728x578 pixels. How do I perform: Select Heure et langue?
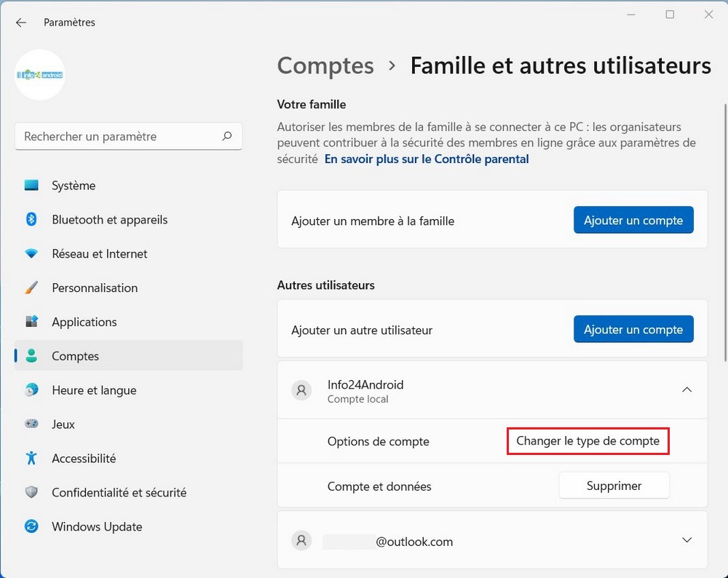tap(129, 389)
